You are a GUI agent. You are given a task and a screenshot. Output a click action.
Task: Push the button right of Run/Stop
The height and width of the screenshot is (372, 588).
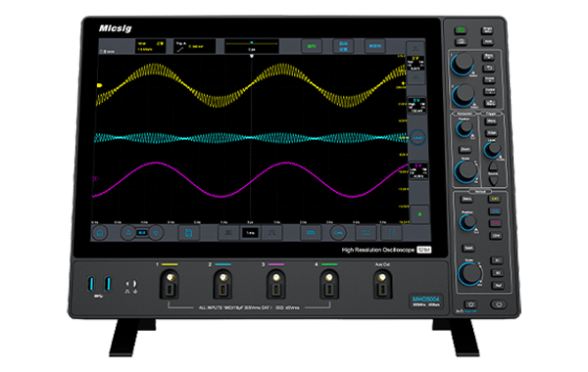[487, 30]
